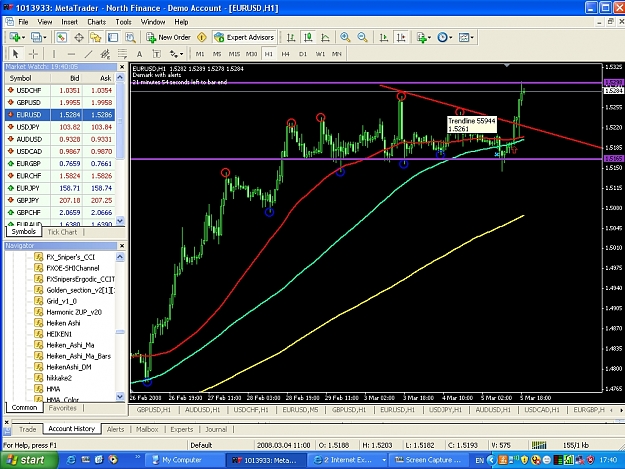Switch to the Favorites tab in Navigator
Viewport: 625px width, 469px height.
pos(62,408)
